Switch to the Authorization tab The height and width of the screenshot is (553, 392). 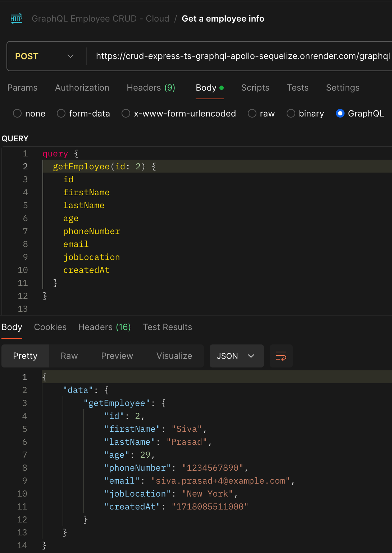(82, 88)
